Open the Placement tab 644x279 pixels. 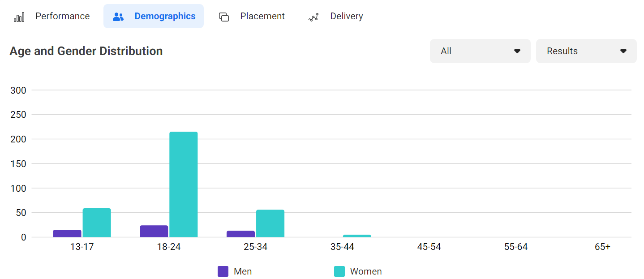pos(262,17)
